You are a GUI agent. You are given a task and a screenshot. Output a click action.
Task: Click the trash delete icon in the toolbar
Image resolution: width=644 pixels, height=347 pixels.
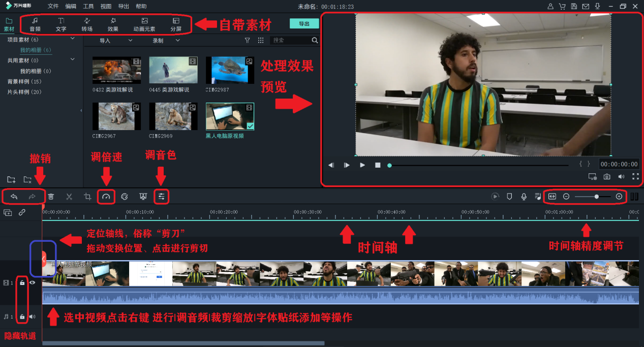pyautogui.click(x=51, y=197)
